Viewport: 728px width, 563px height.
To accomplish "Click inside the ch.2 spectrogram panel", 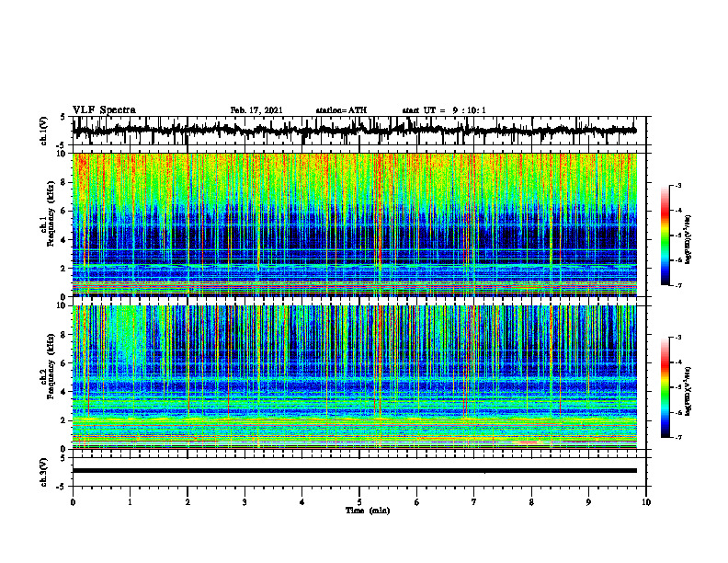I will (x=355, y=377).
